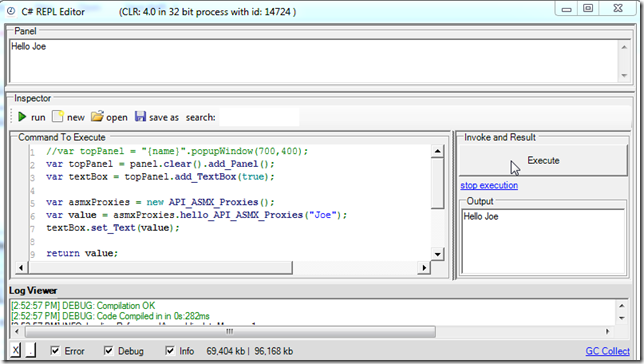Screen dimensions: 644x364
Task: Minimize the C# REPL Editor window
Action: 567,9
